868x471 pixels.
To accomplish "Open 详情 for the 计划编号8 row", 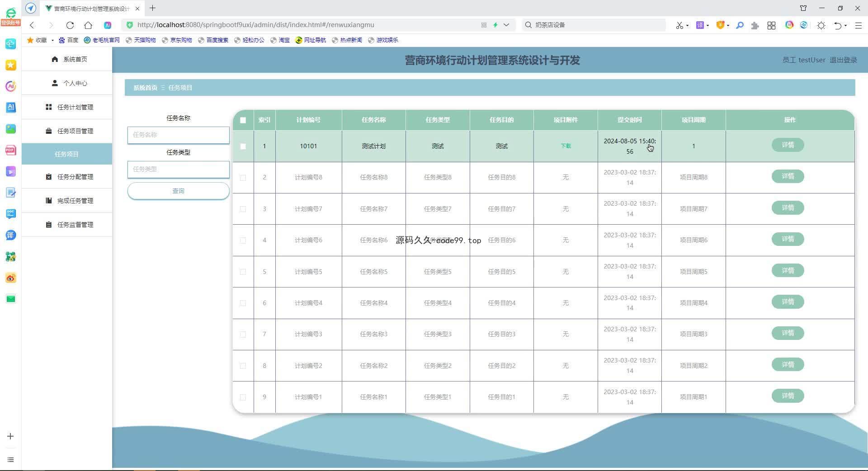I will [788, 176].
